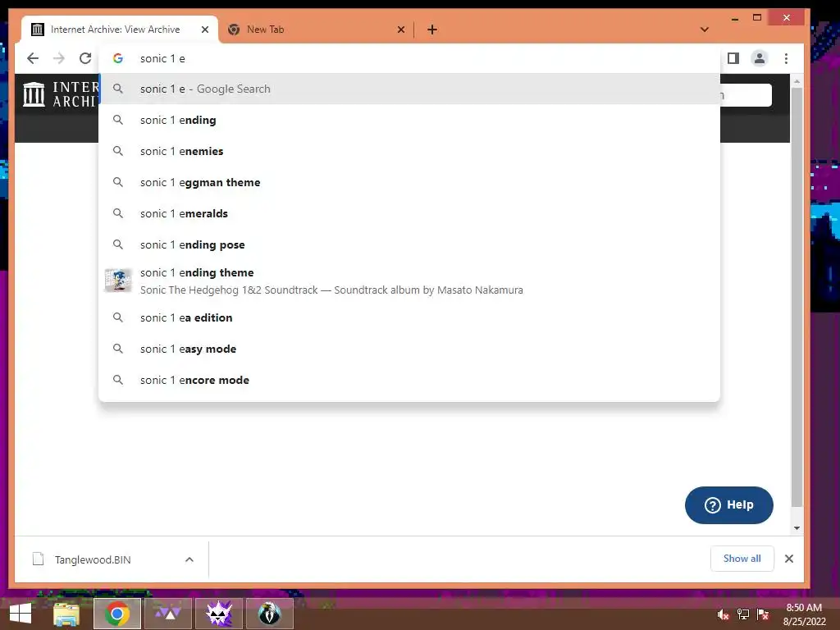Click the Google logo in the address bar

[x=118, y=58]
